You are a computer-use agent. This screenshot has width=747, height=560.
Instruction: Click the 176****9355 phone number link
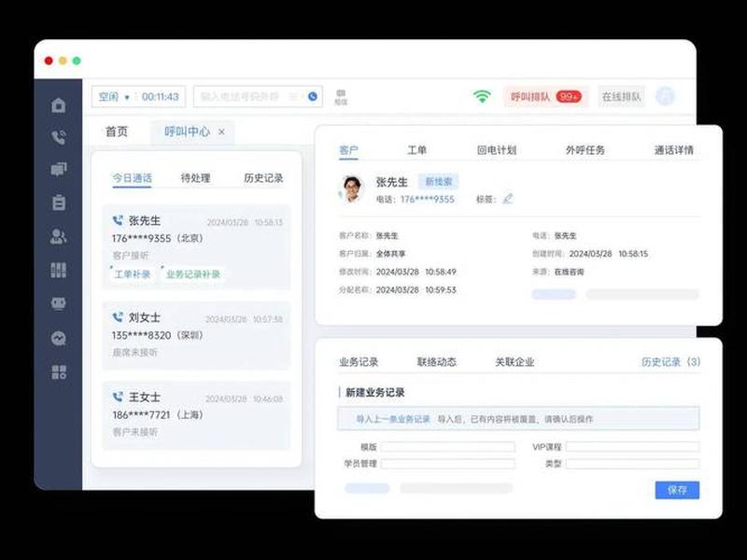428,199
